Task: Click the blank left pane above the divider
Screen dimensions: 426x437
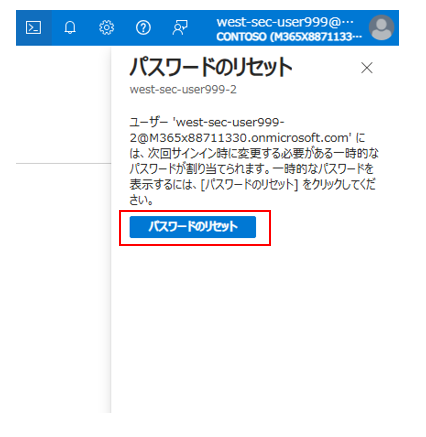Action: (x=63, y=104)
